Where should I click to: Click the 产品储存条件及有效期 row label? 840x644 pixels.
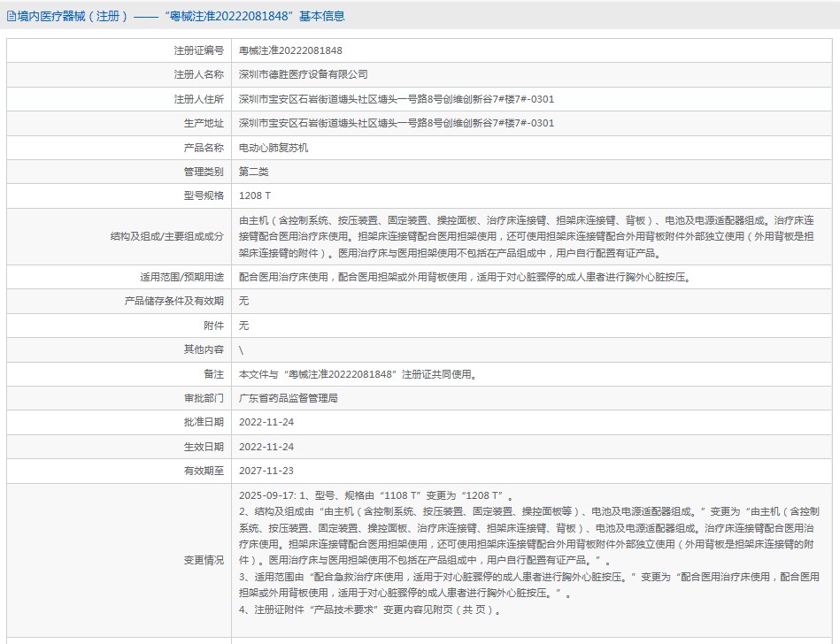(174, 301)
